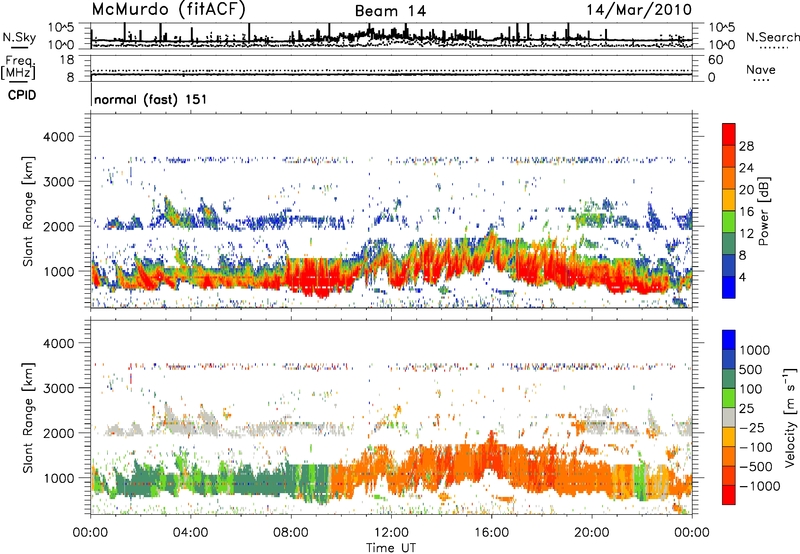Image resolution: width=800 pixels, height=554 pixels.
Task: Click the "Freq. [MHz]" axis label
Action: [18, 68]
